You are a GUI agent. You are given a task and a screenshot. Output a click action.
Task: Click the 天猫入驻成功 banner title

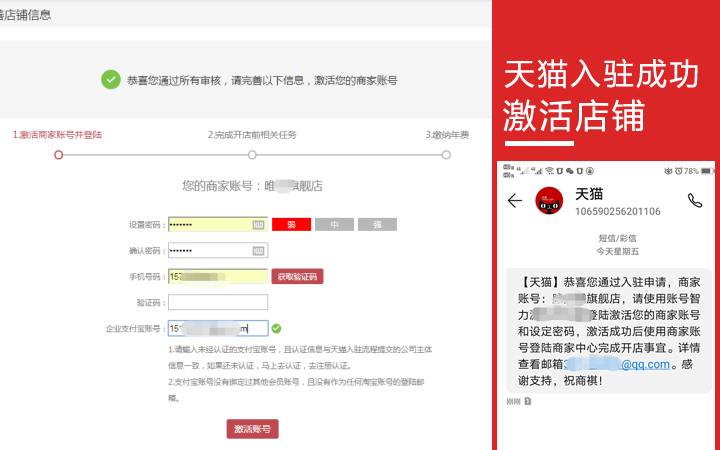(x=601, y=74)
